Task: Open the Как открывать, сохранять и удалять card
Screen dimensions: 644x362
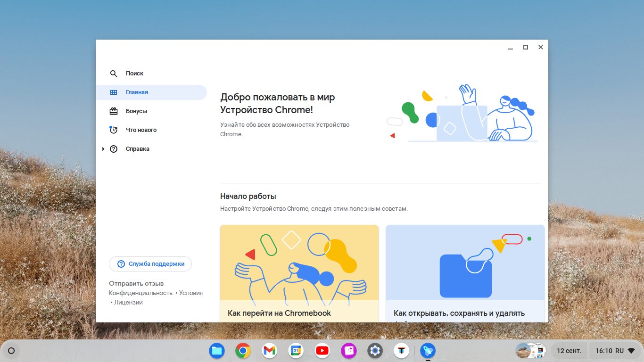Action: point(465,274)
